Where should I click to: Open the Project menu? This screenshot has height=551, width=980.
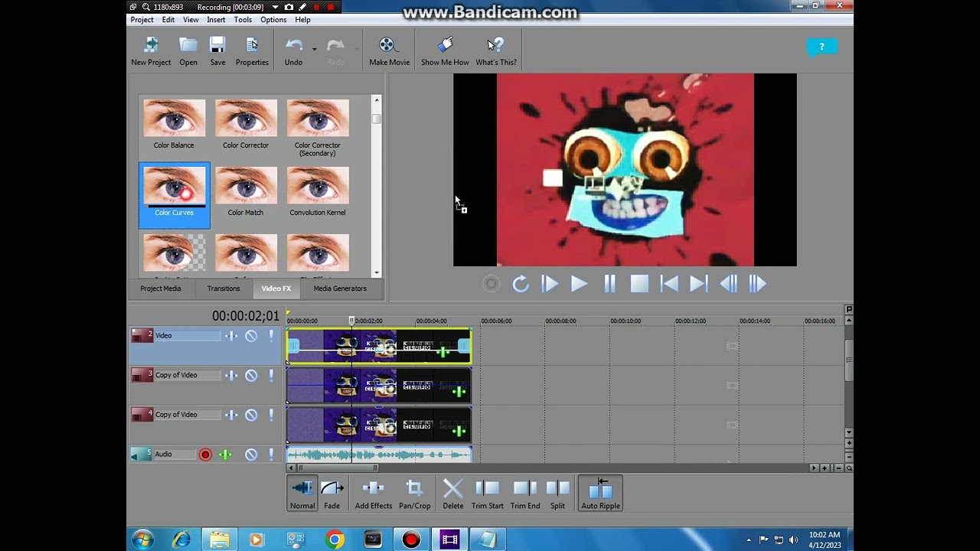(x=142, y=20)
